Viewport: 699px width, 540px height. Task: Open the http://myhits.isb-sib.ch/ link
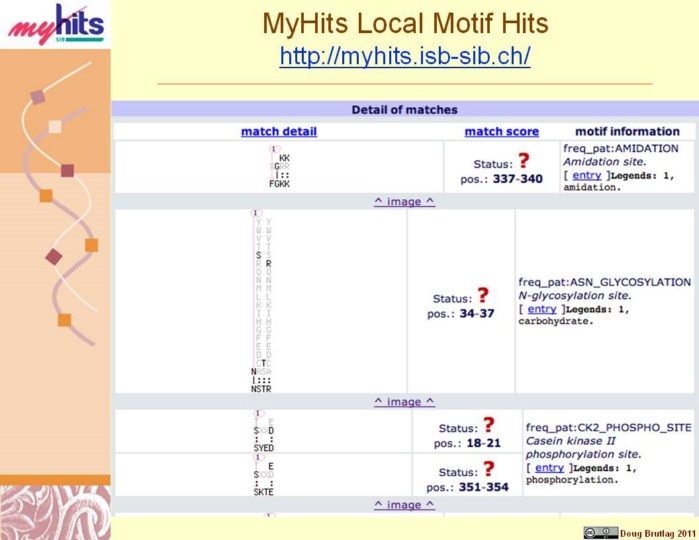(x=404, y=56)
